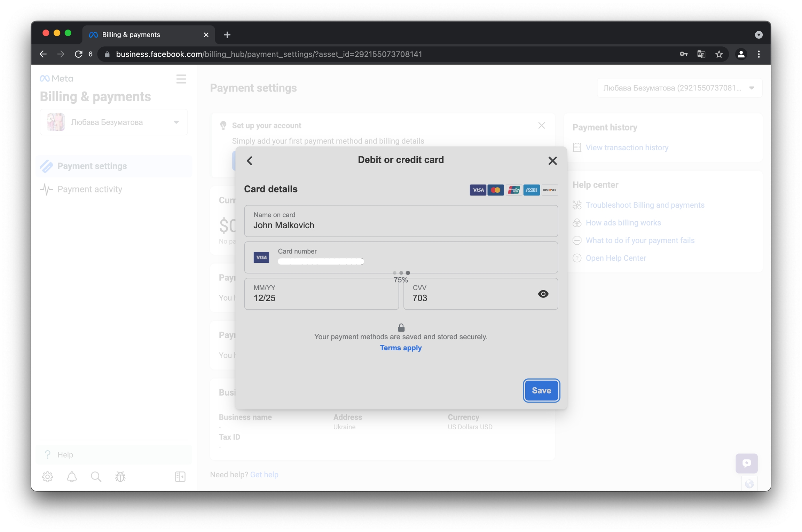Open View transaction history link

coord(627,148)
